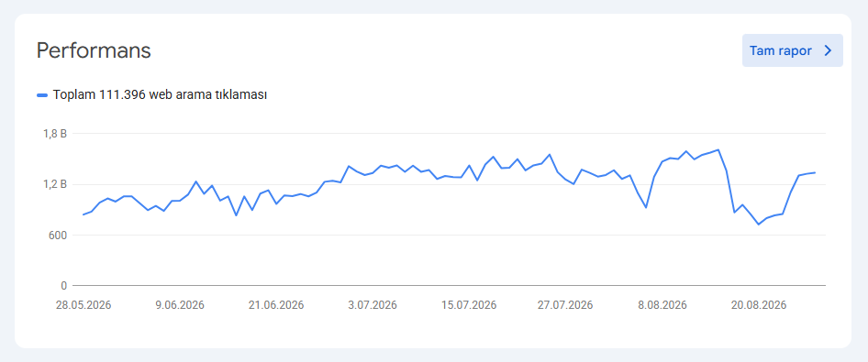This screenshot has width=868, height=362.
Task: Click the chevron arrow beside Tam rapor
Action: 829,50
